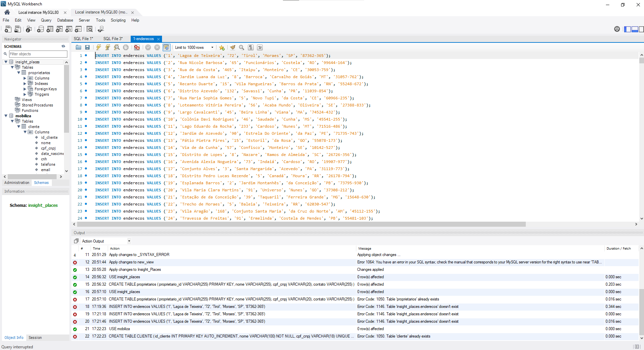The width and height of the screenshot is (644, 350).
Task: Toggle invisible characters with the pilcrow icon
Action: coord(251,47)
